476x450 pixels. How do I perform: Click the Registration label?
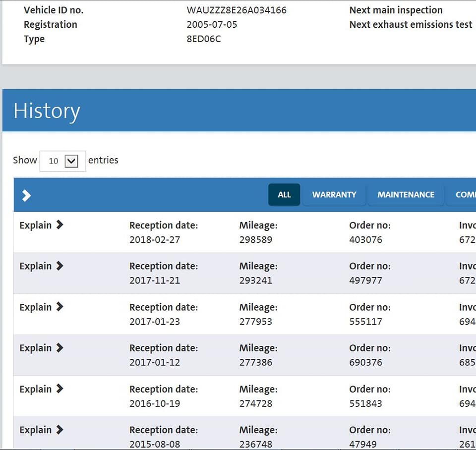tap(51, 24)
